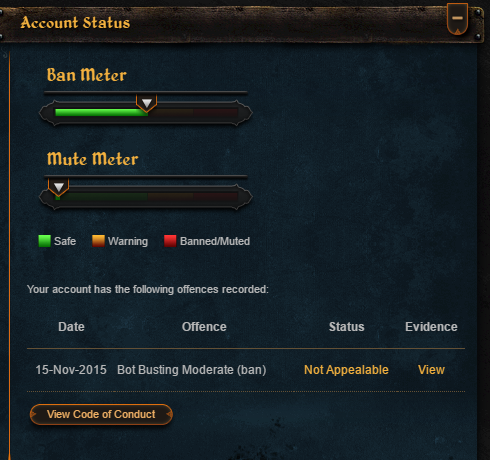Open View Code of Conduct button
This screenshot has height=460, width=490.
coord(101,414)
